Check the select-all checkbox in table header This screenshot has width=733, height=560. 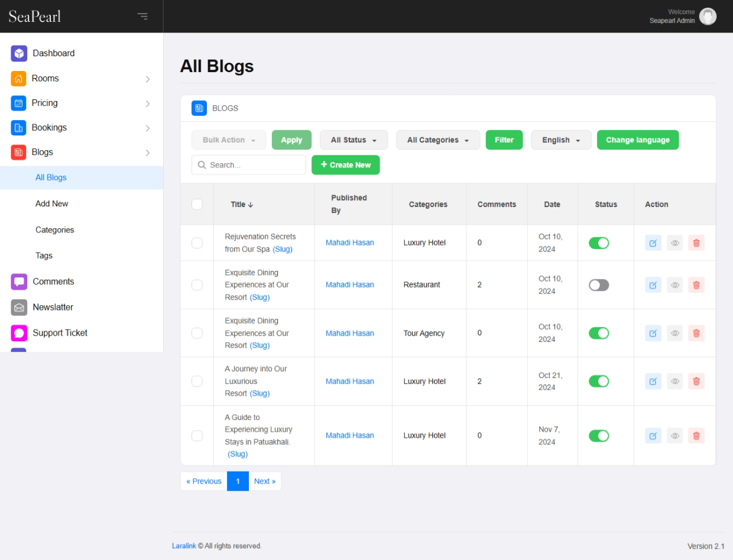(x=197, y=204)
